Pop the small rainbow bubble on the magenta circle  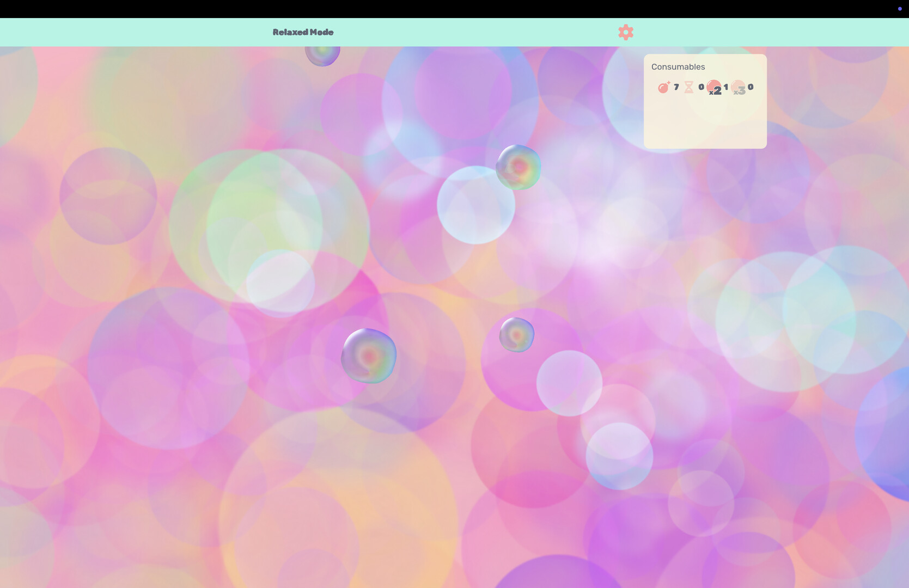coord(517,335)
